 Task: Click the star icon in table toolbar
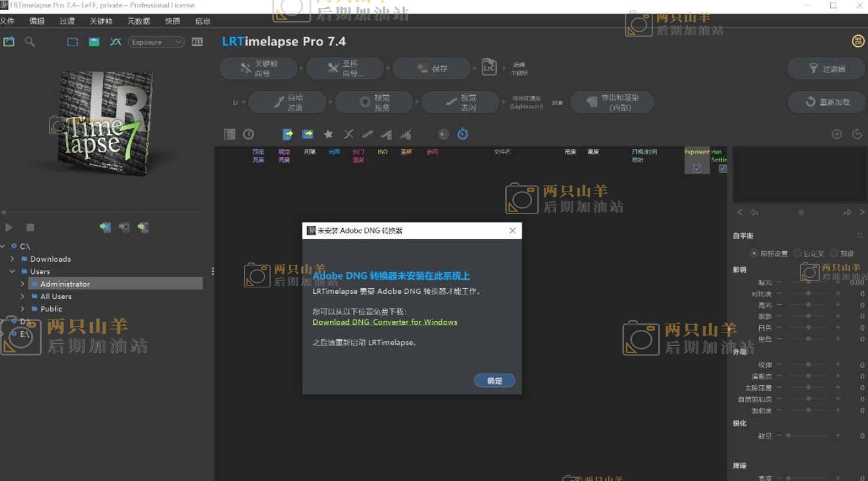[x=328, y=134]
